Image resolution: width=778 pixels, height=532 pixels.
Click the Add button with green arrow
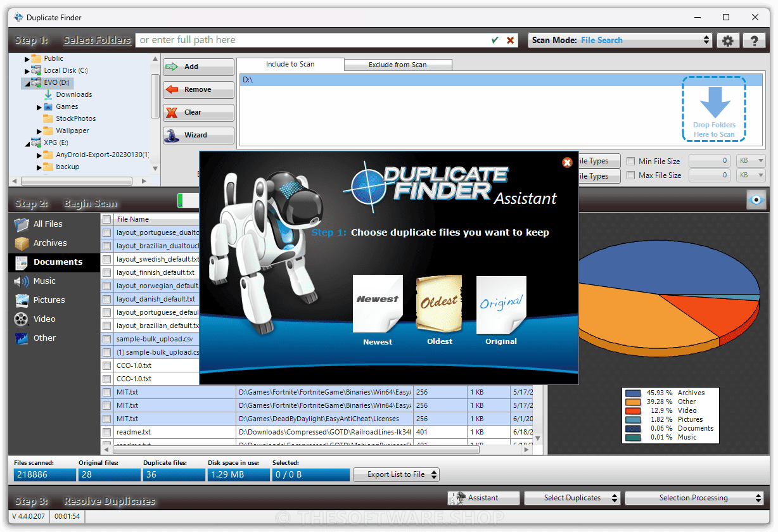pos(198,66)
